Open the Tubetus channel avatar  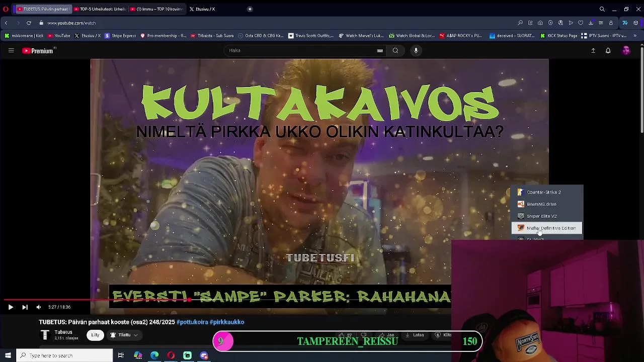pyautogui.click(x=45, y=335)
